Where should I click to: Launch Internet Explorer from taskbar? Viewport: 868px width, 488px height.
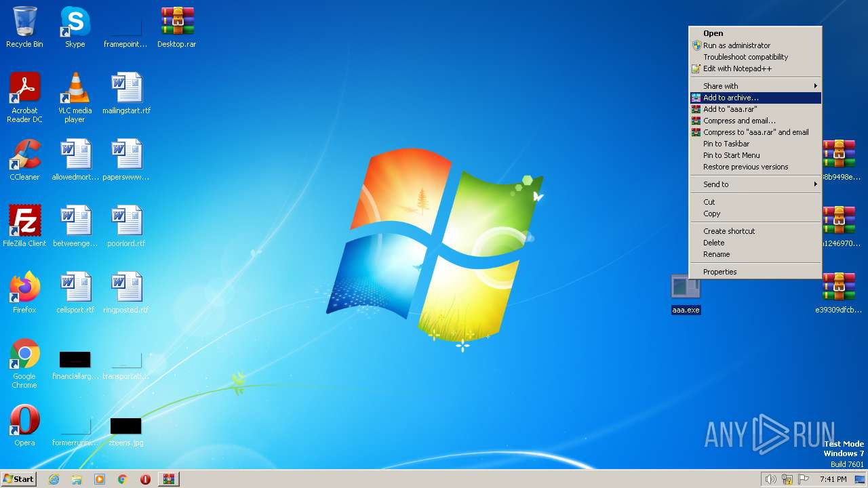[x=54, y=479]
